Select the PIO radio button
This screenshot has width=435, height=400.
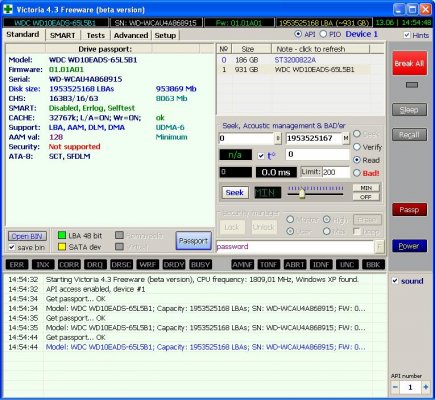point(323,34)
